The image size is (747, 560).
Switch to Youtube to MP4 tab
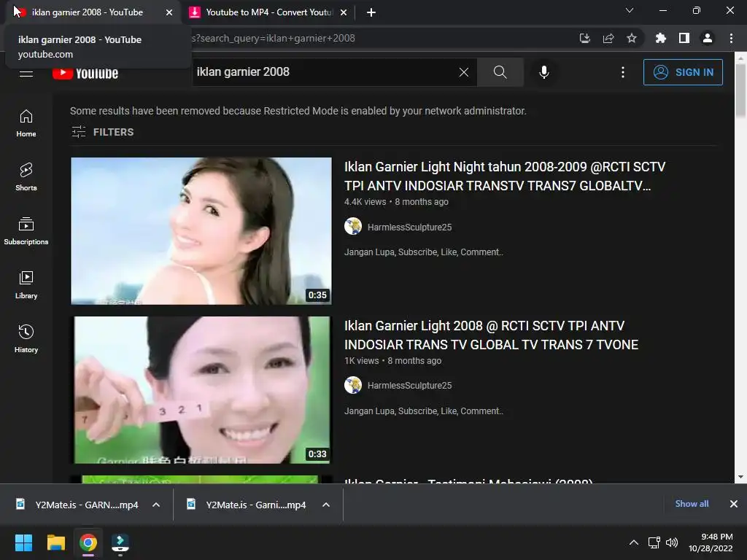268,12
